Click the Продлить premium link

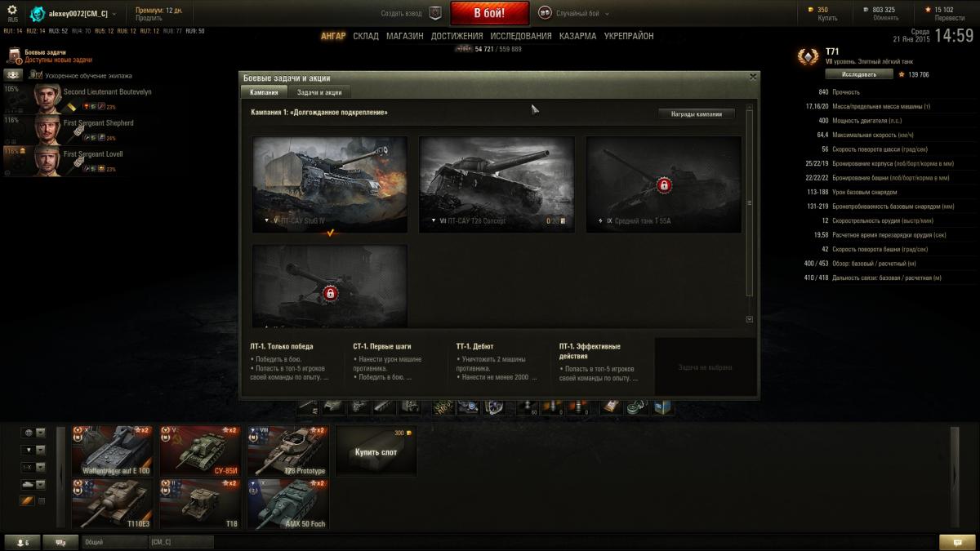149,18
